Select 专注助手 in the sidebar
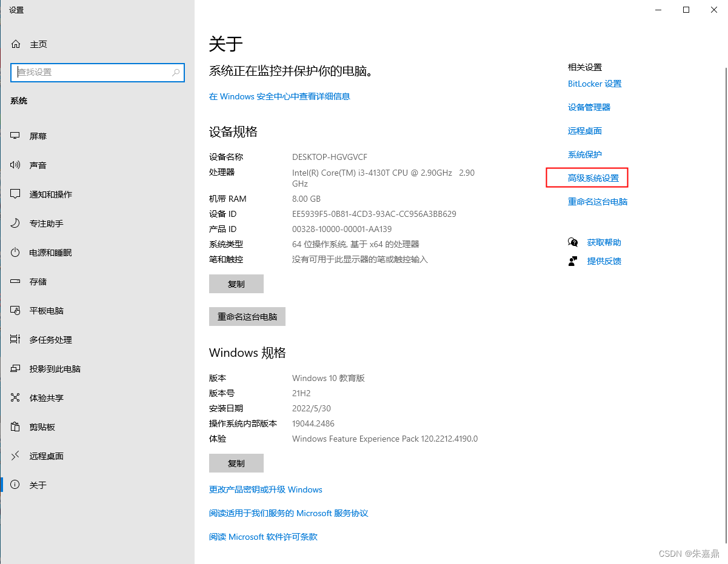Image resolution: width=728 pixels, height=564 pixels. point(97,224)
